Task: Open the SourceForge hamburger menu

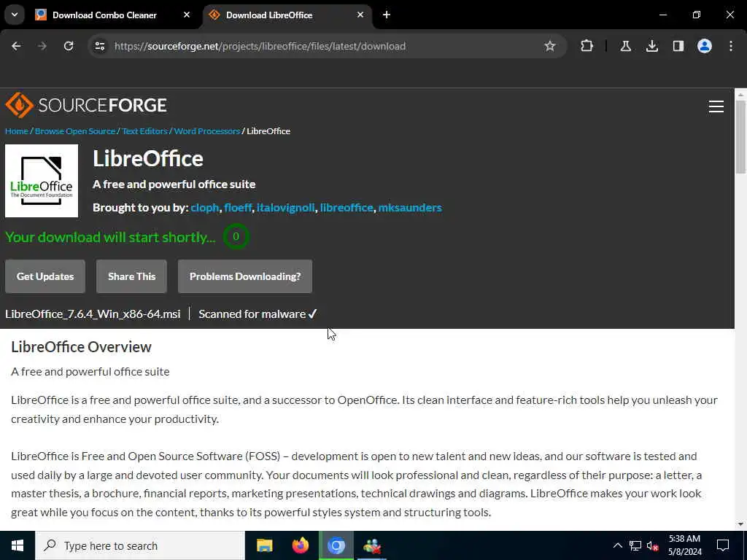Action: [716, 106]
